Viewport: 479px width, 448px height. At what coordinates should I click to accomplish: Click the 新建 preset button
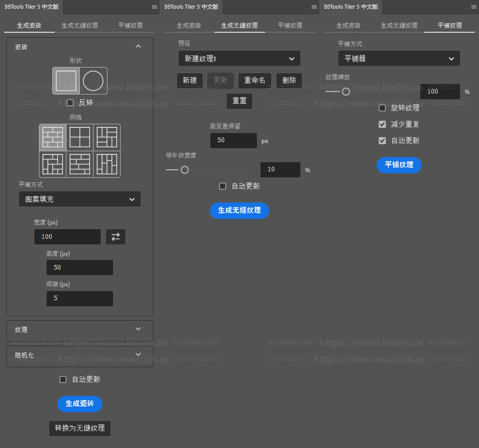pos(190,80)
